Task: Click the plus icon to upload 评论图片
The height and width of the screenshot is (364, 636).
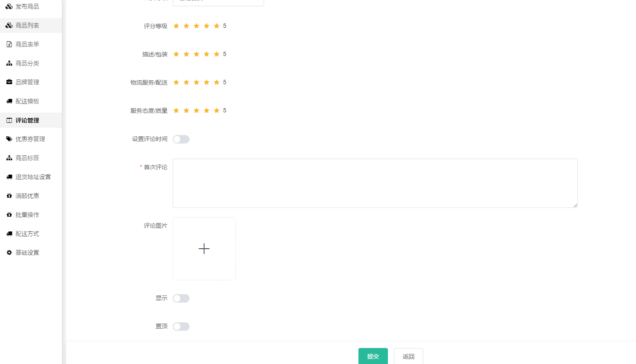Action: [x=204, y=249]
